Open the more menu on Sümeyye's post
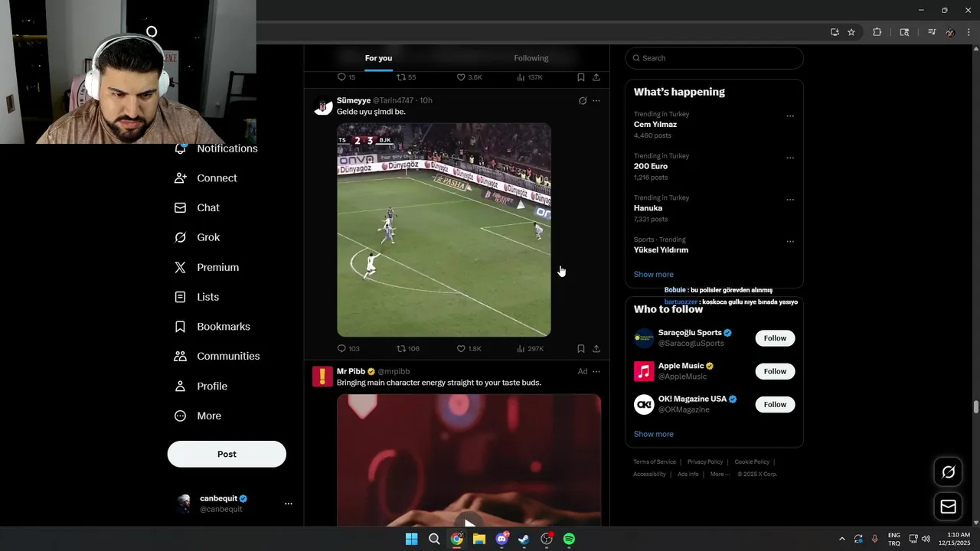Image resolution: width=980 pixels, height=551 pixels. tap(596, 101)
